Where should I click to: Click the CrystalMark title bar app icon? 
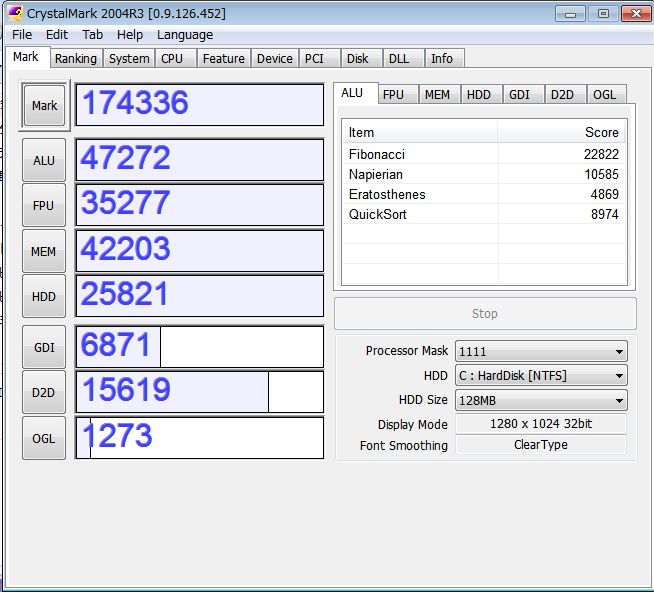click(14, 13)
